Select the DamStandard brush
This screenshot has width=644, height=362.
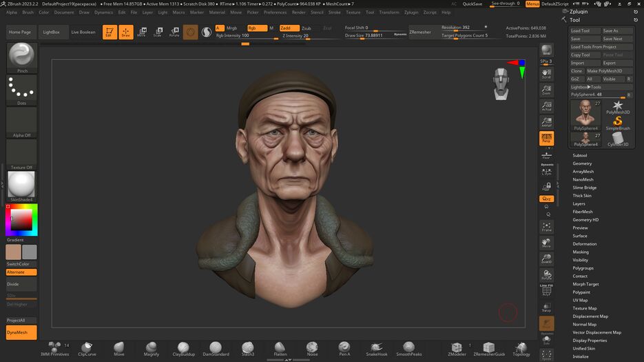[216, 349]
